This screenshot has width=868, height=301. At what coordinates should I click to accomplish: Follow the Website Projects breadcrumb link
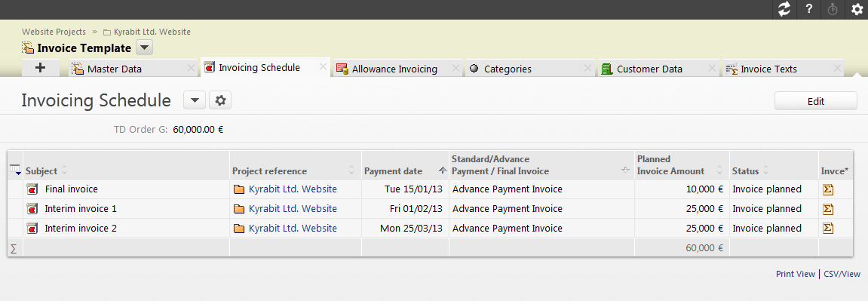pyautogui.click(x=54, y=32)
